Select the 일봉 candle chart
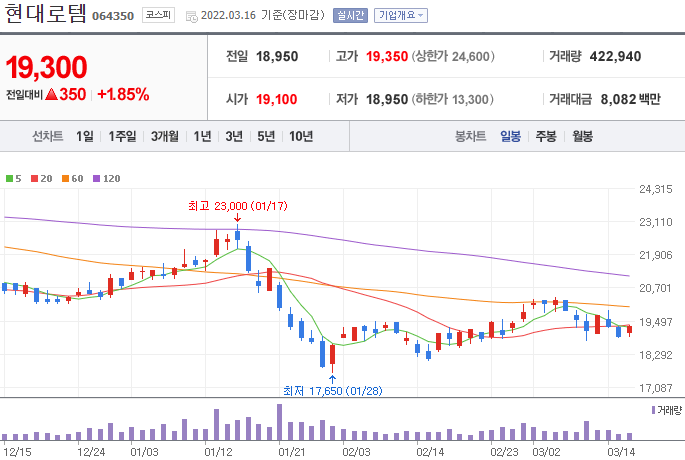Viewport: 685px width, 460px height. (510, 136)
